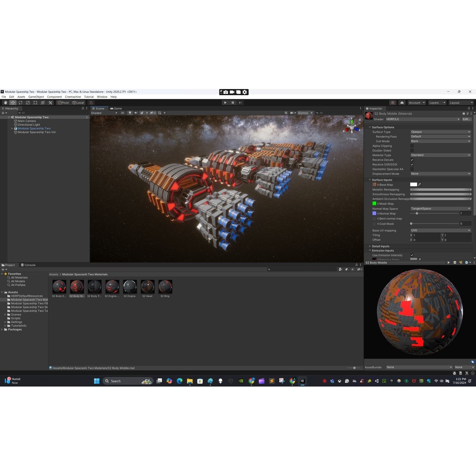This screenshot has width=476, height=476.
Task: Open Rendering Pass dropdown
Action: pyautogui.click(x=440, y=137)
